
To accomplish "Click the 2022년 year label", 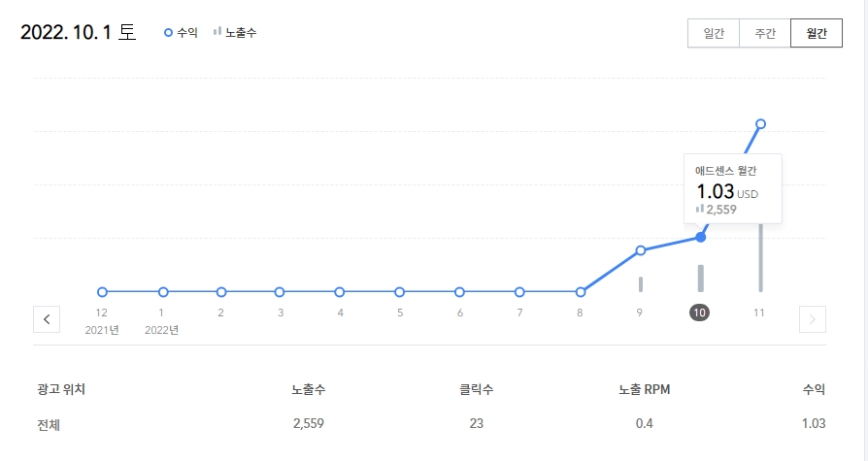I will pos(161,330).
